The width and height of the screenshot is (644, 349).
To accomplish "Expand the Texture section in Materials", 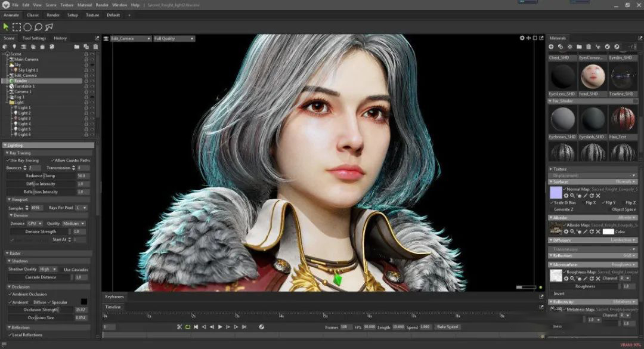I will coord(551,169).
